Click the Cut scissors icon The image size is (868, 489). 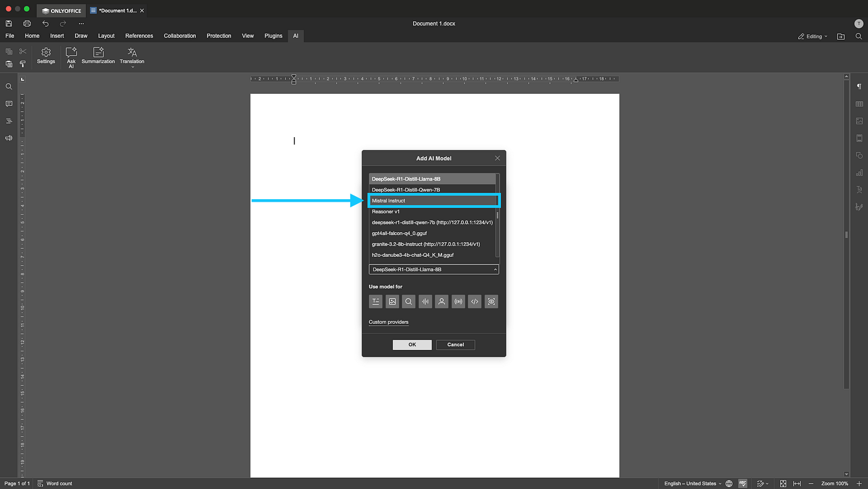[x=23, y=52]
